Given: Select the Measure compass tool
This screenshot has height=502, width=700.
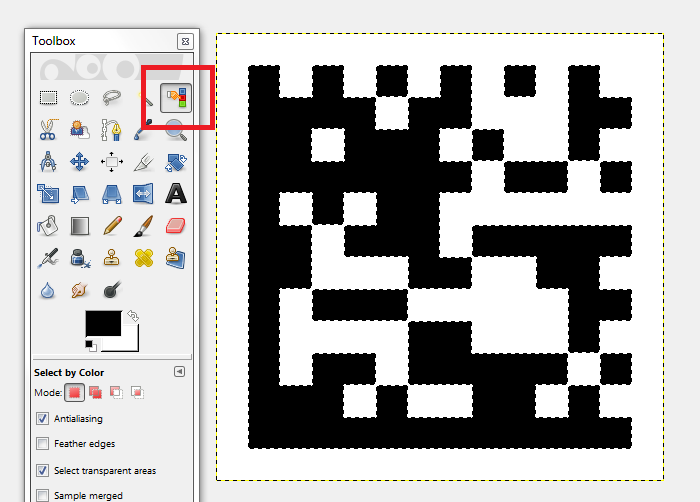Looking at the screenshot, I should coord(48,162).
